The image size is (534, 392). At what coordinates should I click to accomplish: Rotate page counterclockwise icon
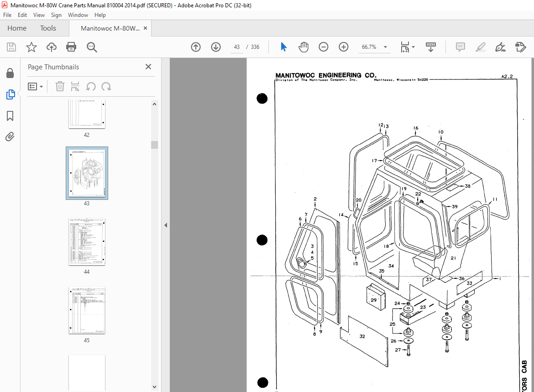90,87
